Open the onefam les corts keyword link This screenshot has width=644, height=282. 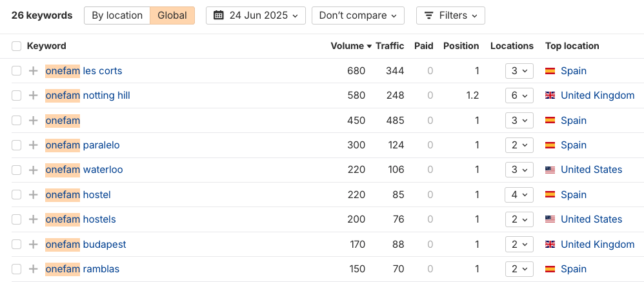[84, 71]
